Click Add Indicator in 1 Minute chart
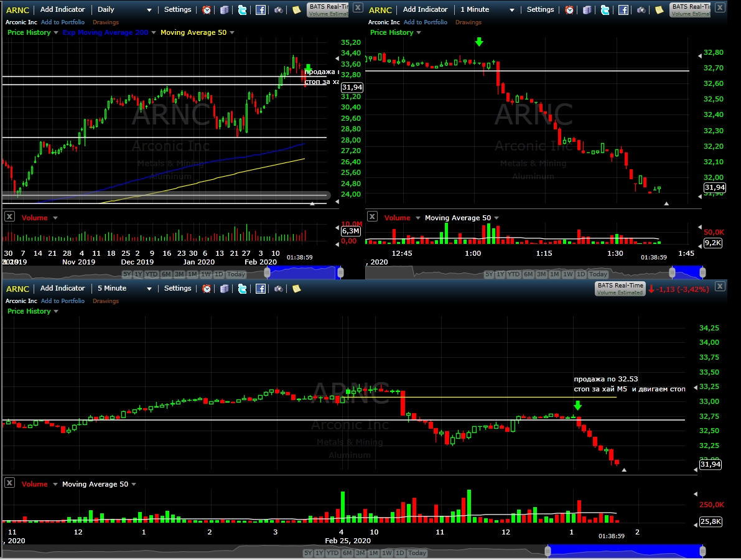Image resolution: width=741 pixels, height=560 pixels. pos(426,9)
